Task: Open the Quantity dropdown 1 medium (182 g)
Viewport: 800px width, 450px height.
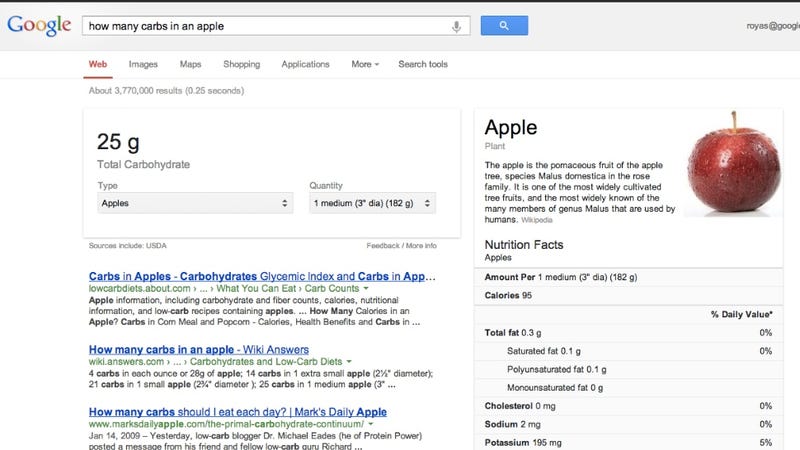Action: 372,203
